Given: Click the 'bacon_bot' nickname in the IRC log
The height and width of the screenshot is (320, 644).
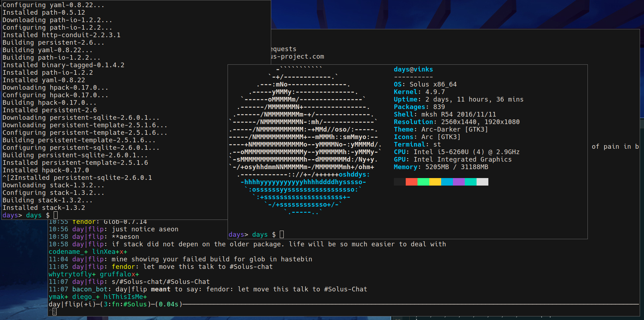Looking at the screenshot, I should click(90, 289).
